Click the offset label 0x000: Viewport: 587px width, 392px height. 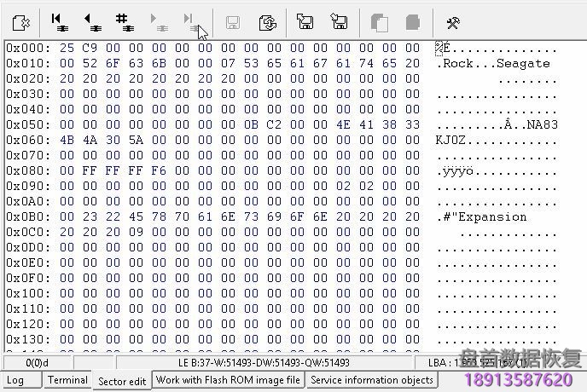coord(28,48)
